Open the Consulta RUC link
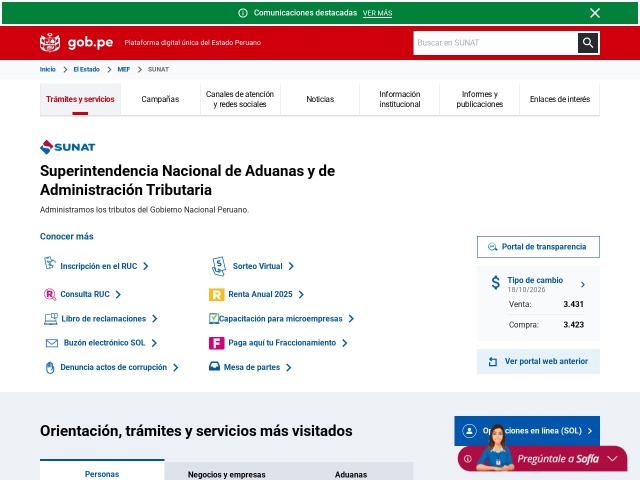 point(85,294)
